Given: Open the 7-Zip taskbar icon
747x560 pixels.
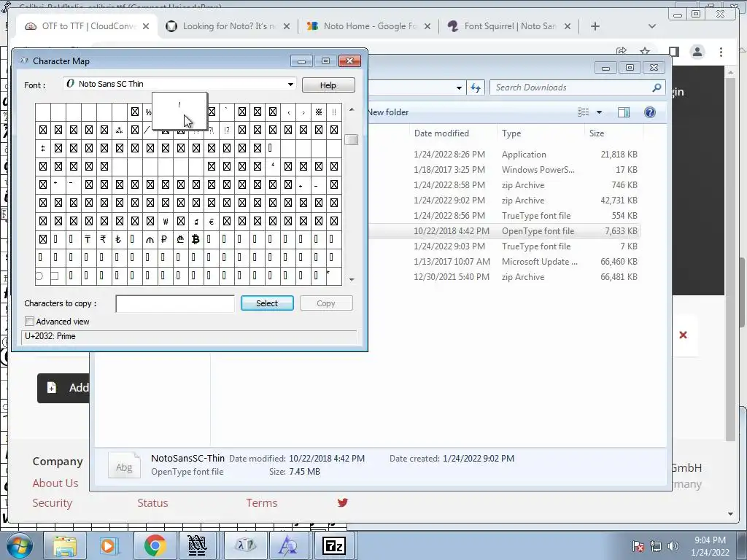Looking at the screenshot, I should click(334, 545).
